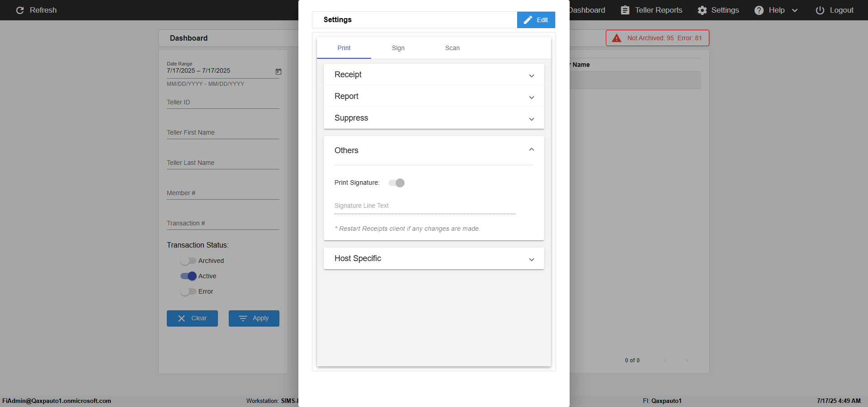Click the Teller Last Name field
This screenshot has width=868, height=407.
click(x=223, y=163)
